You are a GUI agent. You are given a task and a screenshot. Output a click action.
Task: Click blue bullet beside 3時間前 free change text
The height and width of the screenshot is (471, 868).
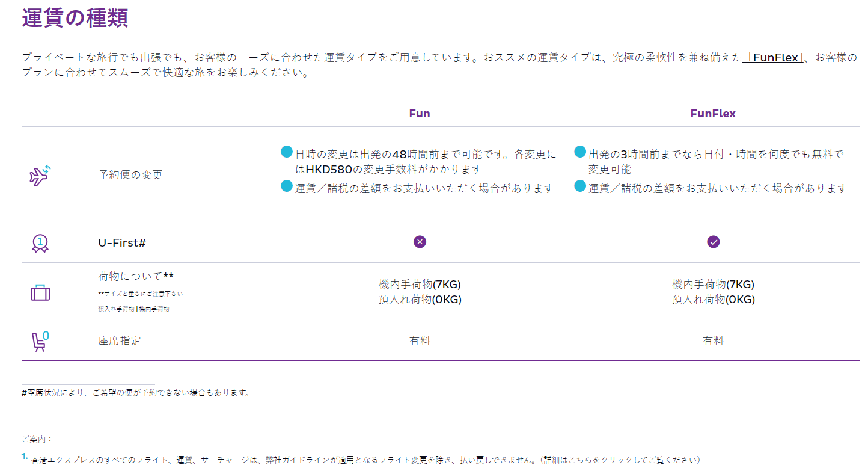tap(580, 152)
